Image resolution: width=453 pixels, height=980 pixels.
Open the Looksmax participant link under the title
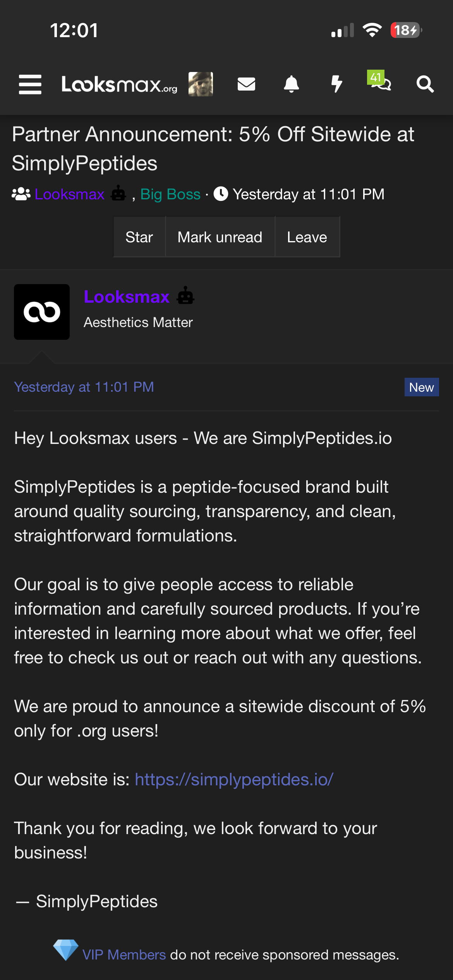[70, 194]
